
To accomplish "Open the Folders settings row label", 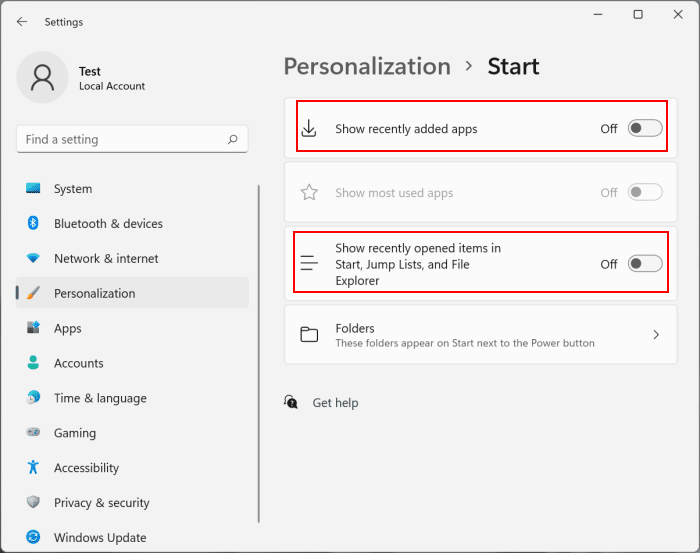I will (355, 328).
